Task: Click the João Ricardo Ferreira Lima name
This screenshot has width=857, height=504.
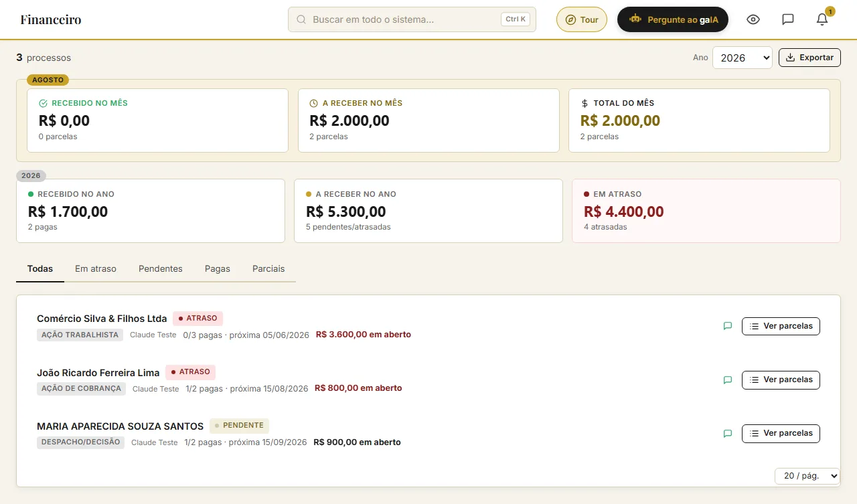Action: pos(98,372)
